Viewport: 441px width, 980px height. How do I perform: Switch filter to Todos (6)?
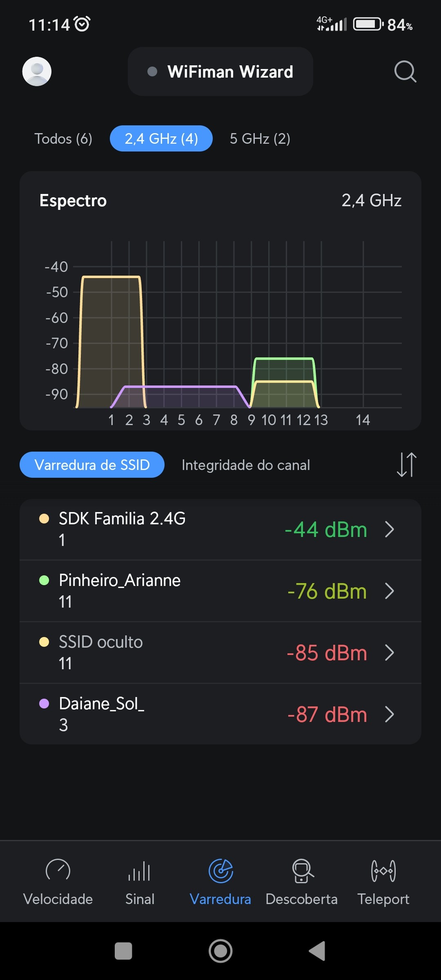(63, 139)
